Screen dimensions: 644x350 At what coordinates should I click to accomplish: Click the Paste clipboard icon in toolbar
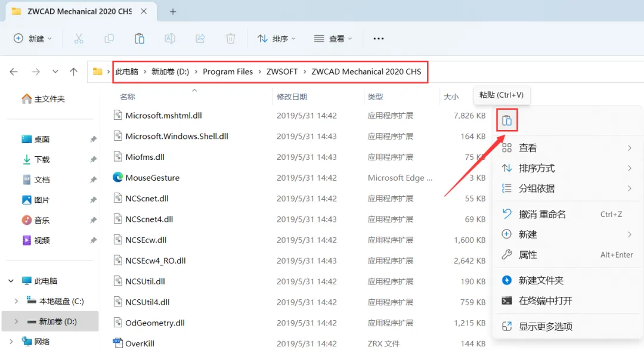pos(139,39)
